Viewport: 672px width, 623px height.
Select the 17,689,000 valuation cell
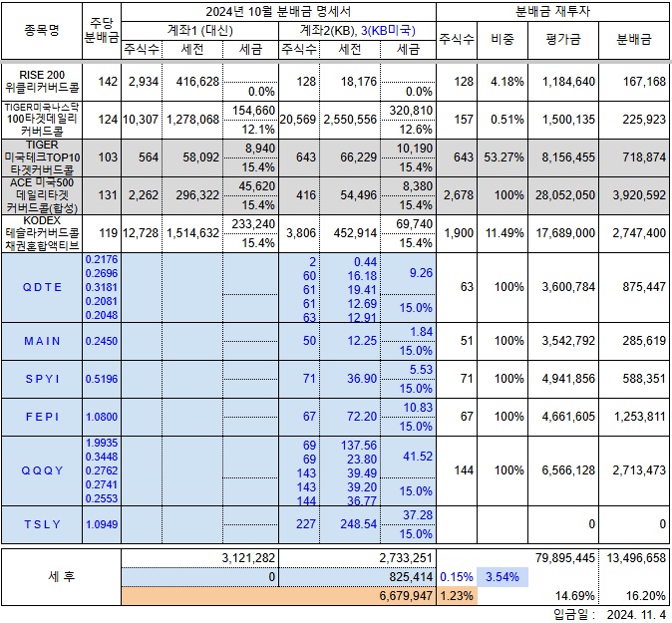pyautogui.click(x=565, y=233)
